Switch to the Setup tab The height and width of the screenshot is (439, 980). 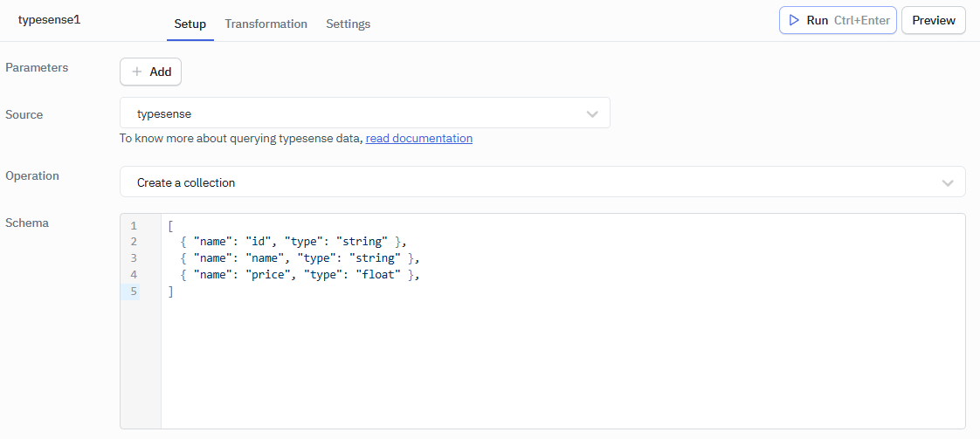(190, 24)
